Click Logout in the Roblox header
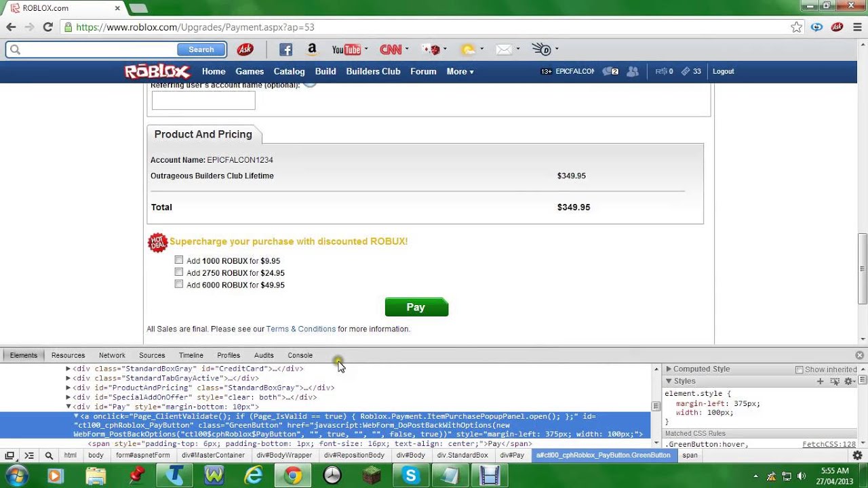The image size is (868, 488). (724, 71)
